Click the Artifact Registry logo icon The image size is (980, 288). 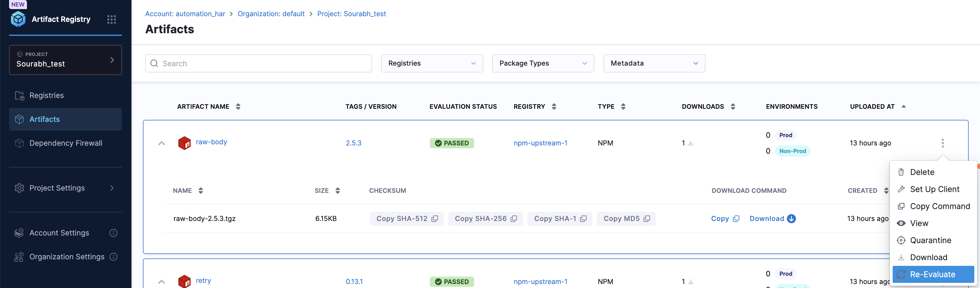point(18,19)
